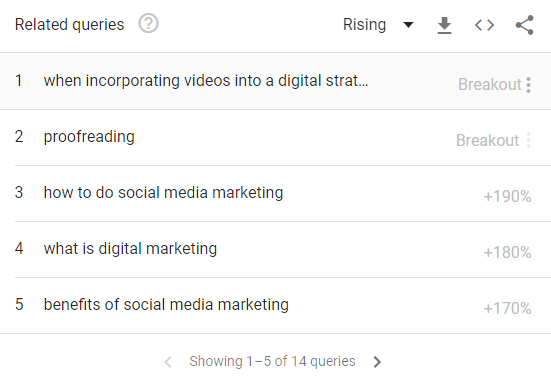Image resolution: width=551 pixels, height=379 pixels.
Task: Open query 'when incorporating videos into a digital strat…'
Action: point(206,80)
